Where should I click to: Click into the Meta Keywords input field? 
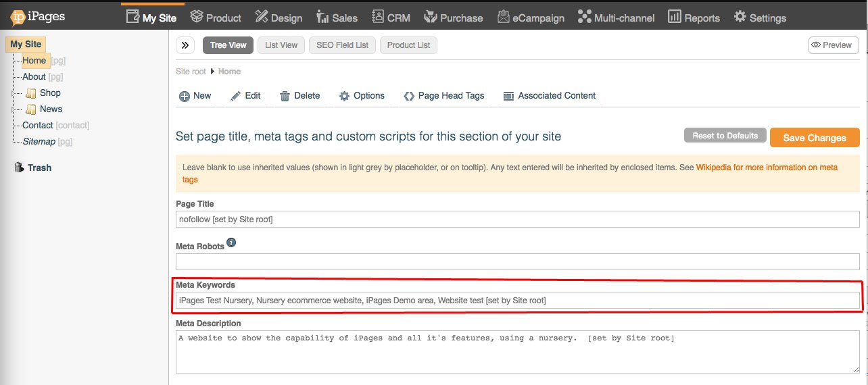point(517,300)
